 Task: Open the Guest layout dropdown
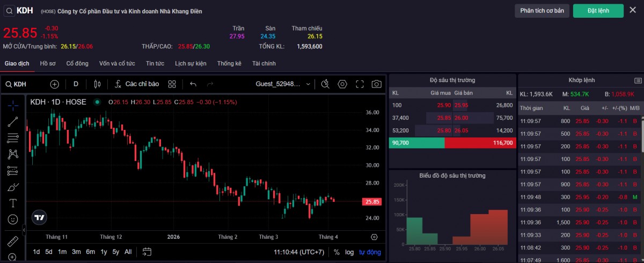pos(283,84)
